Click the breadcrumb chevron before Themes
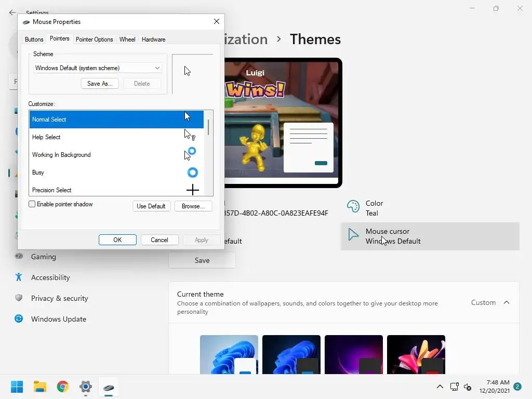The width and height of the screenshot is (532, 399). [x=278, y=39]
